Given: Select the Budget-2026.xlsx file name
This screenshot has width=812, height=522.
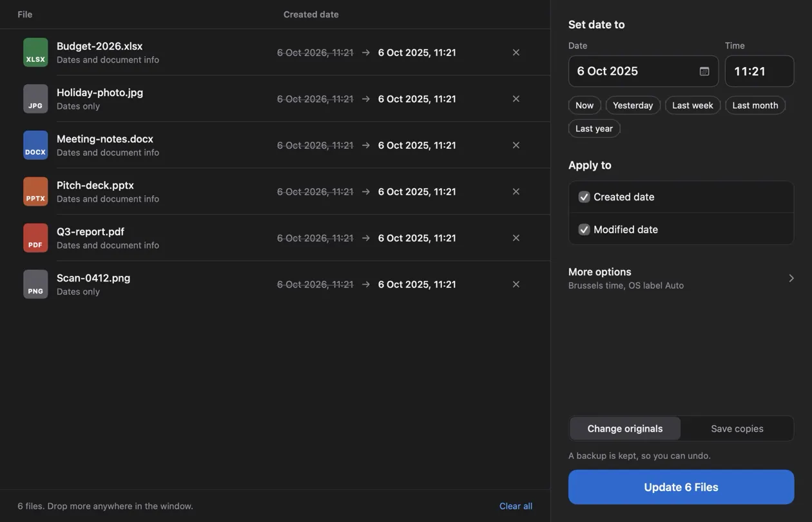Looking at the screenshot, I should (x=100, y=46).
